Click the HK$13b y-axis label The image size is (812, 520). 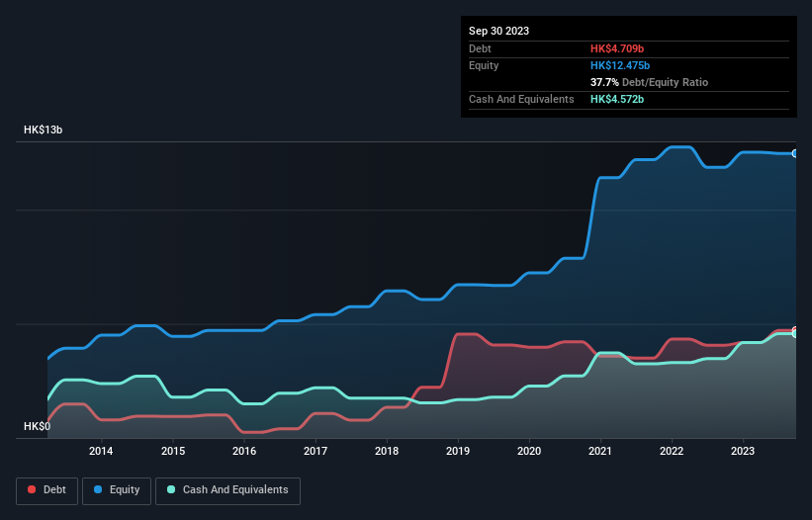tap(43, 130)
